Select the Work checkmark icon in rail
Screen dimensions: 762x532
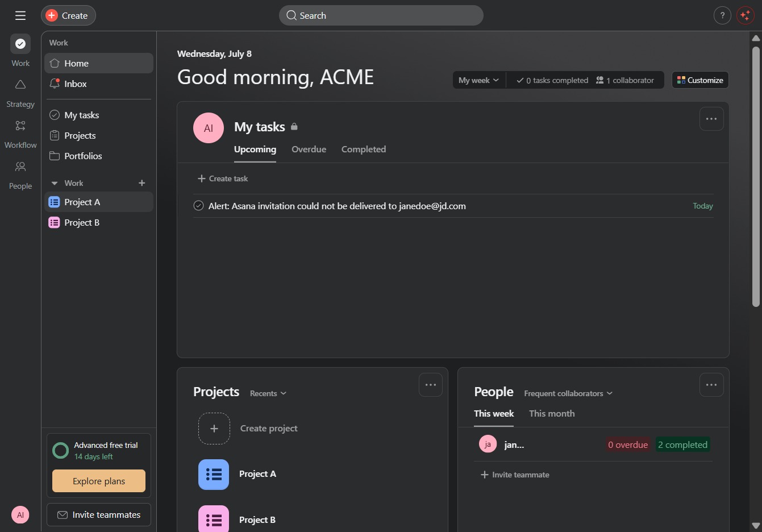coord(20,44)
